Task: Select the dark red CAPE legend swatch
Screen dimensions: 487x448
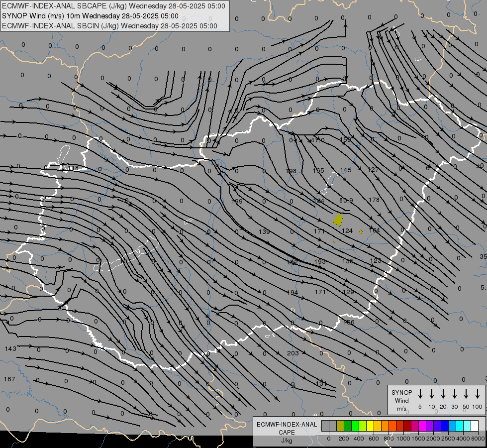Action: click(x=407, y=426)
